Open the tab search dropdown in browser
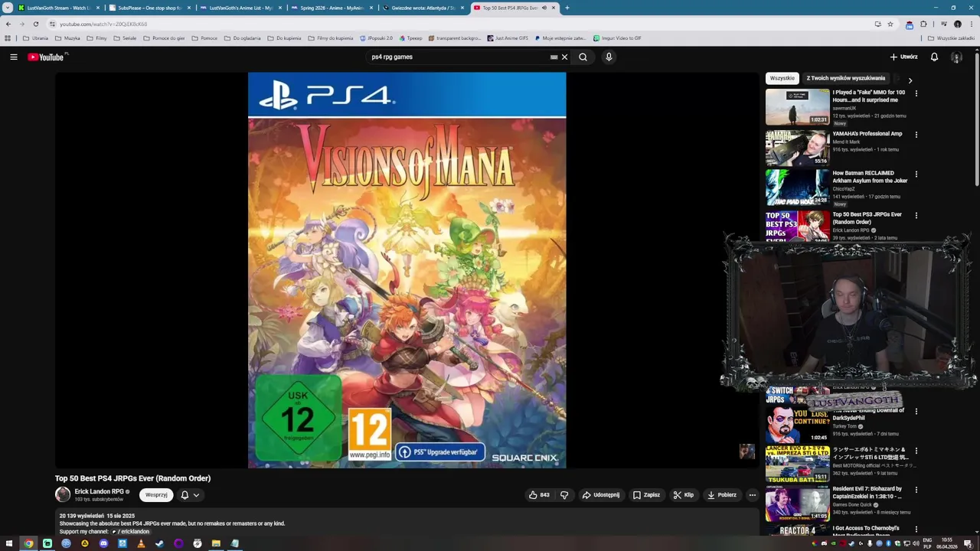This screenshot has height=551, width=980. pyautogui.click(x=8, y=8)
